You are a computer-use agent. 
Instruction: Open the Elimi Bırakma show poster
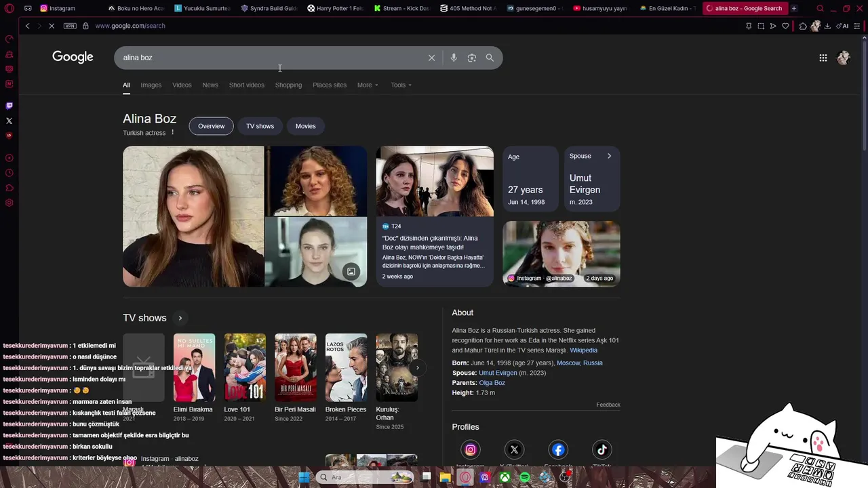[x=194, y=367]
